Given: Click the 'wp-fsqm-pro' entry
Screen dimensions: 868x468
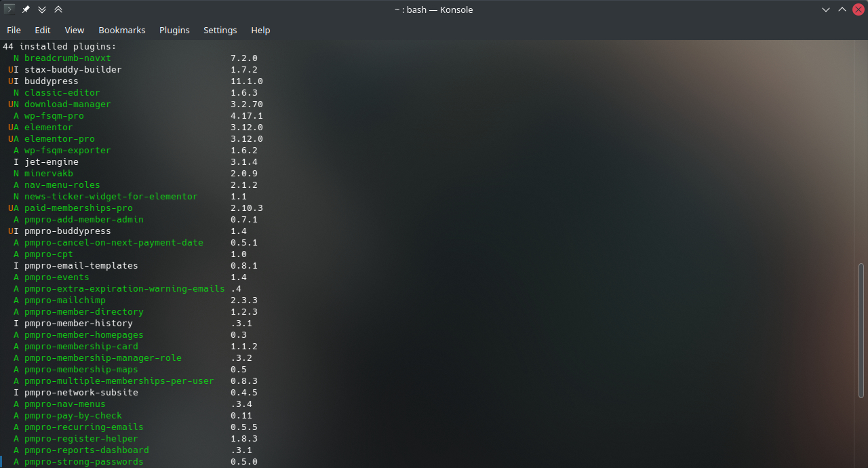Looking at the screenshot, I should click(x=54, y=116).
